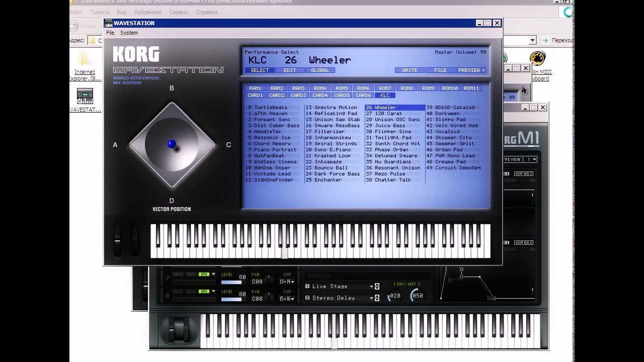Click the Master Volume value 99

point(483,52)
